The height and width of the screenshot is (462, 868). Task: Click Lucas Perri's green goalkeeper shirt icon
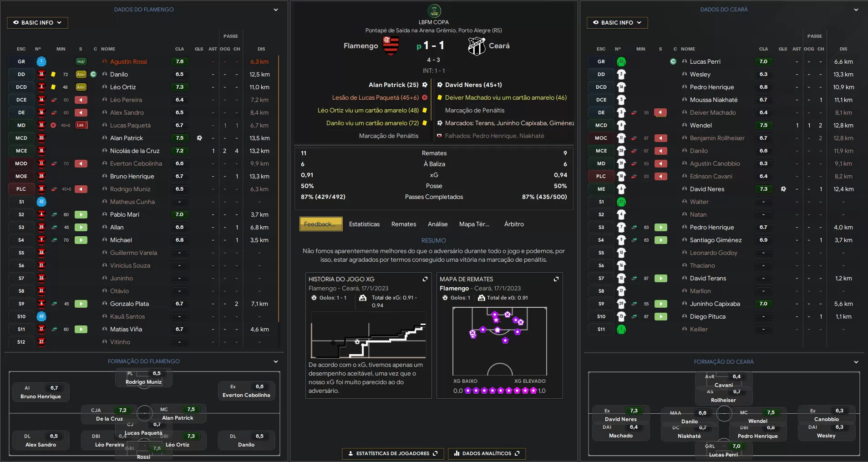click(x=621, y=61)
